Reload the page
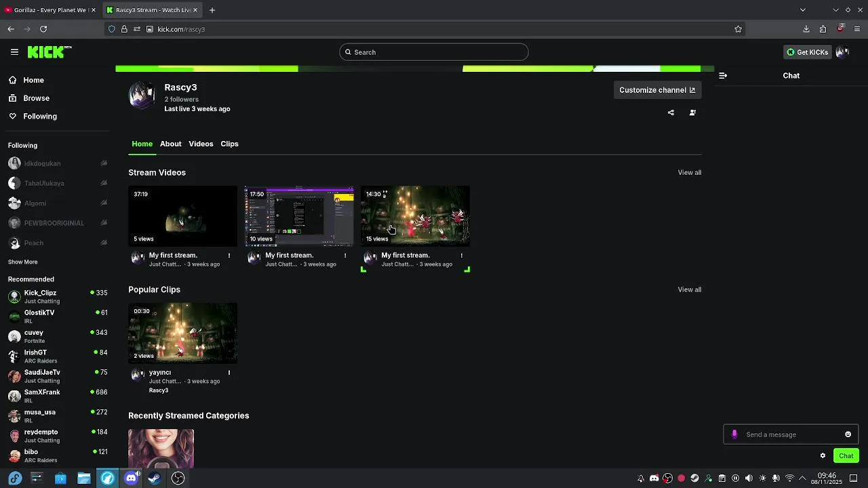The image size is (868, 488). pos(43,29)
